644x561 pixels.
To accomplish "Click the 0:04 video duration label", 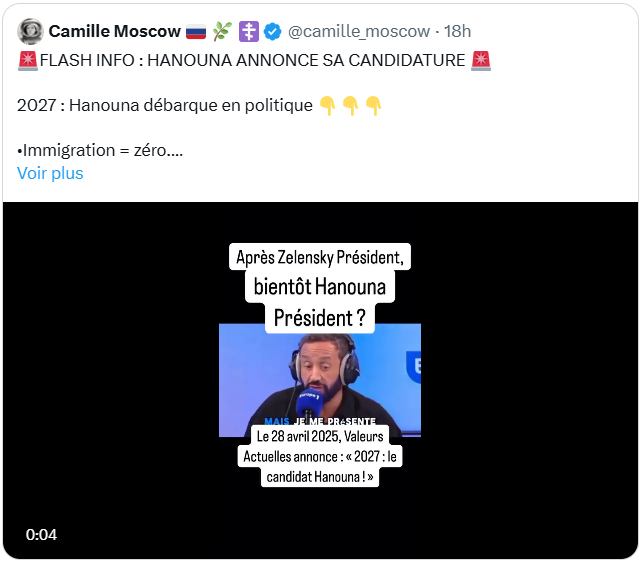I will click(41, 535).
